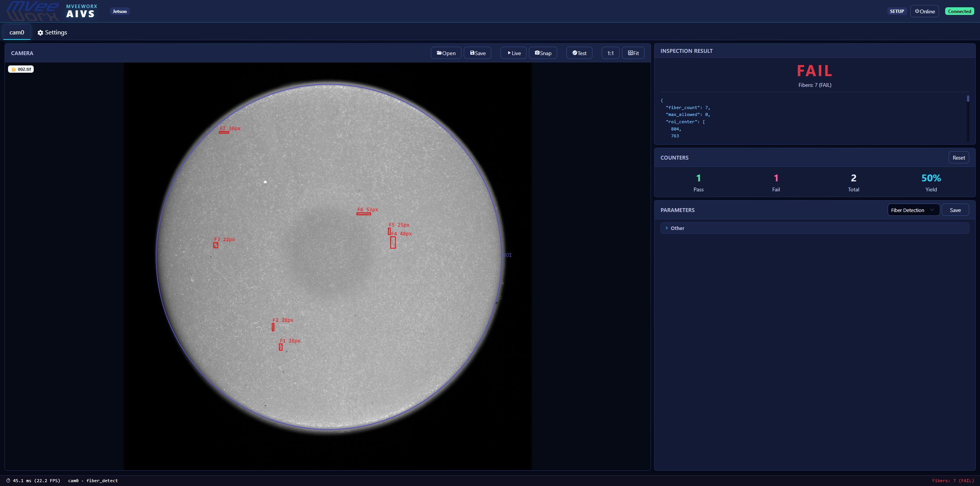Click the "roi_center" JSON line
Image resolution: width=980 pixels, height=486 pixels.
[685, 122]
